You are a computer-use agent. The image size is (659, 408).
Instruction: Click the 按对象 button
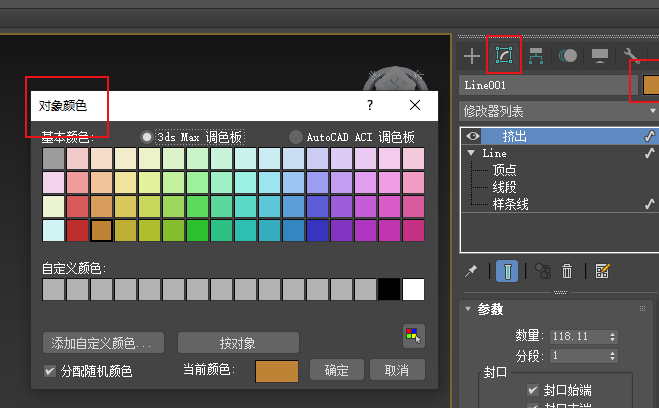click(238, 343)
